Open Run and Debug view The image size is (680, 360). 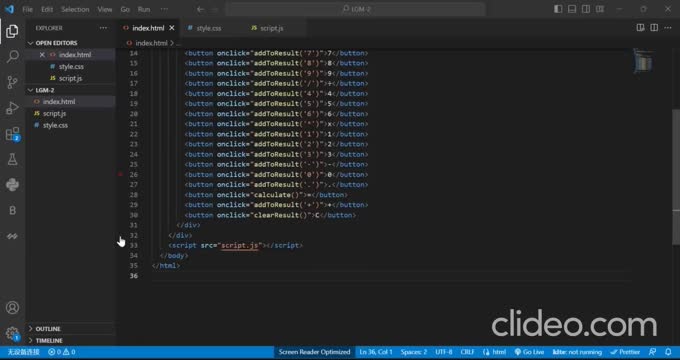[13, 108]
